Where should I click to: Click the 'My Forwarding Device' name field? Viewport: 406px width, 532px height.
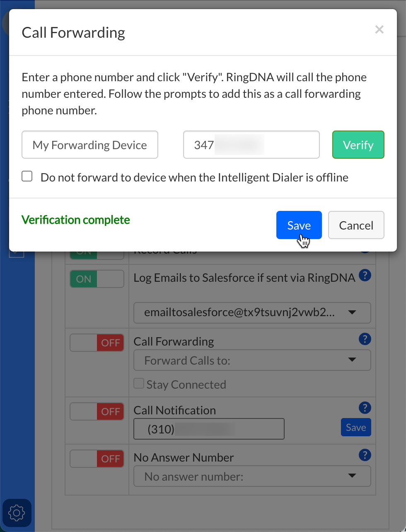[x=90, y=145]
